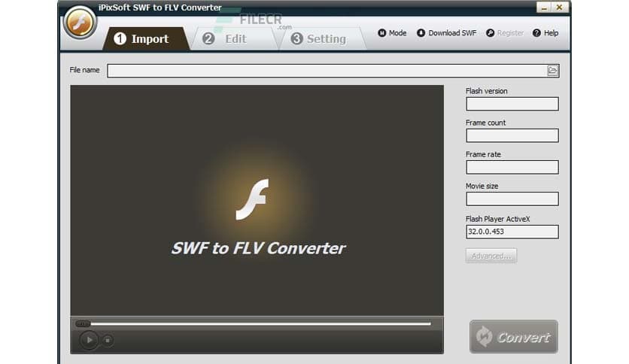The height and width of the screenshot is (364, 629).
Task: Select the Frame rate field
Action: [512, 167]
